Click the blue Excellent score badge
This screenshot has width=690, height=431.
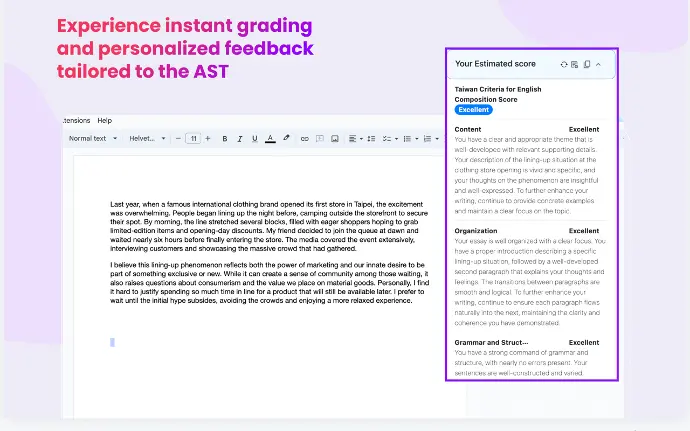click(474, 110)
